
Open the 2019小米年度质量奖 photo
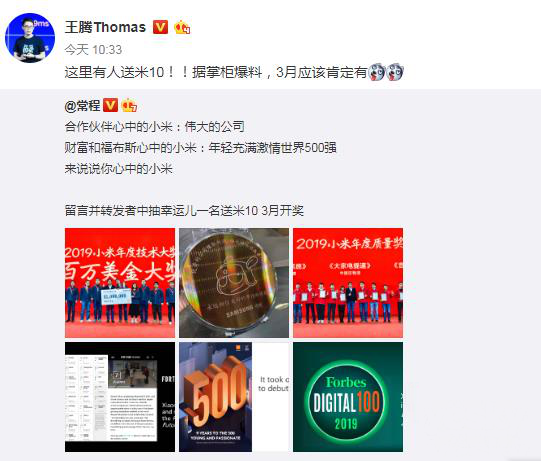pos(348,283)
